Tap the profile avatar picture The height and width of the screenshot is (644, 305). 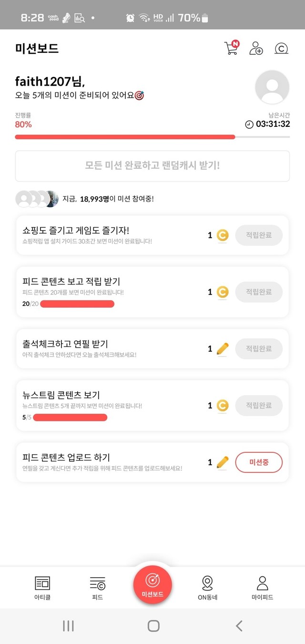tap(272, 87)
